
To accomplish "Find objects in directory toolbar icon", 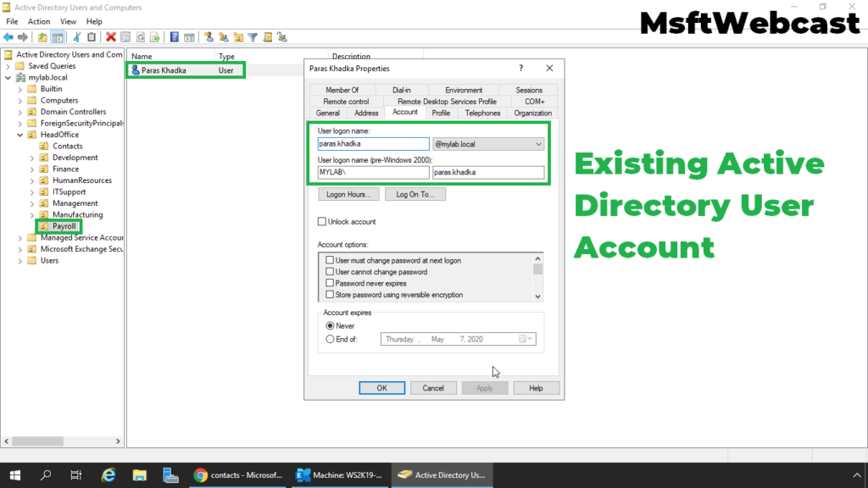I will tap(268, 37).
